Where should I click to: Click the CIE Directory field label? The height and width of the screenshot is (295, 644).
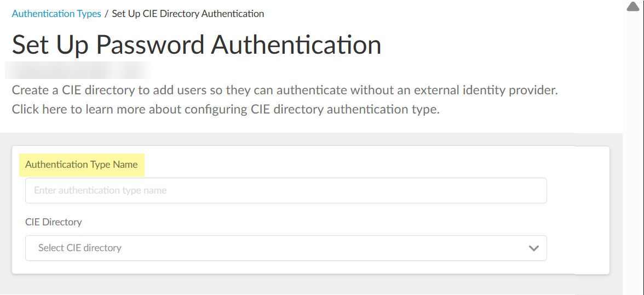tap(54, 222)
